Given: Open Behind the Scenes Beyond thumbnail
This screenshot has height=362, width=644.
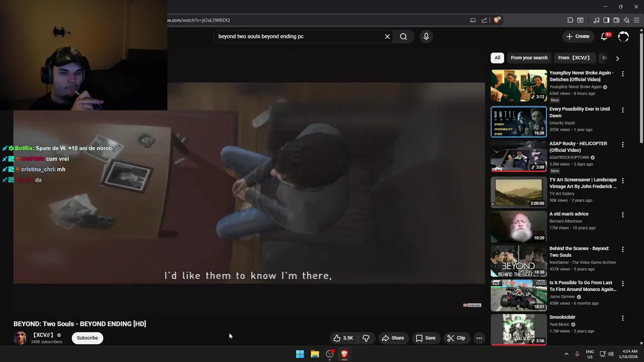Looking at the screenshot, I should point(519,261).
